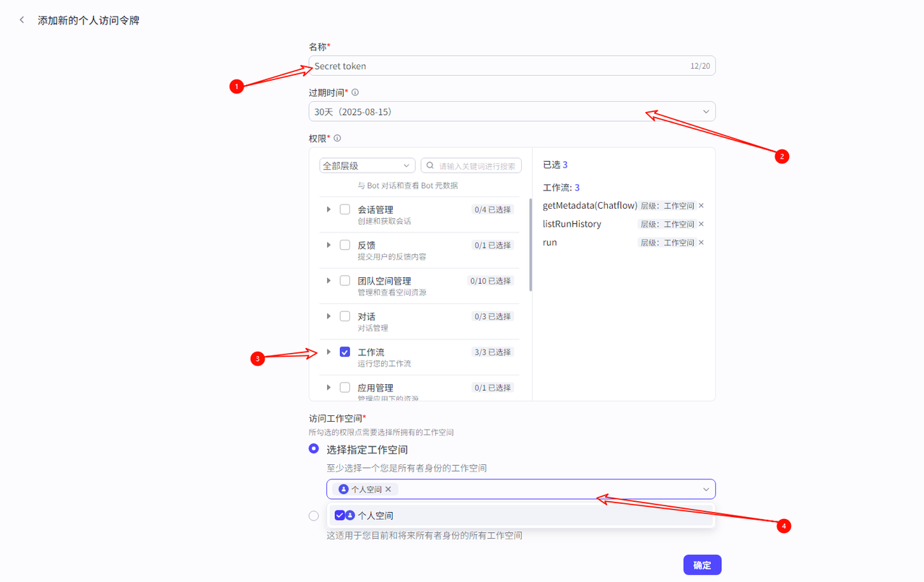
Task: Uncheck the 工作流 permission checkbox
Action: tap(345, 352)
